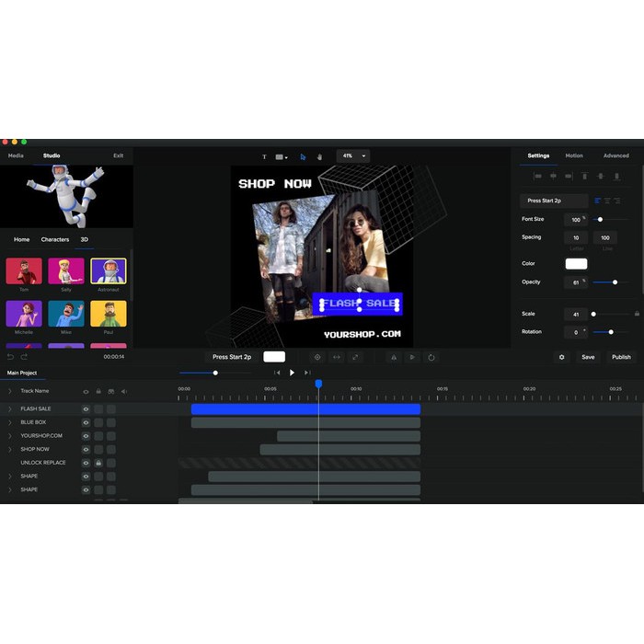
Task: Toggle the Scale lock icon
Action: [637, 314]
